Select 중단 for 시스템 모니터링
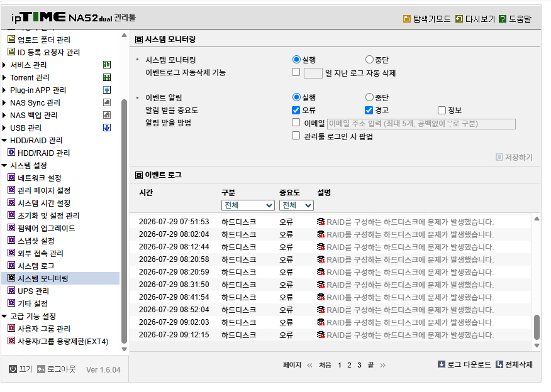 [x=369, y=59]
